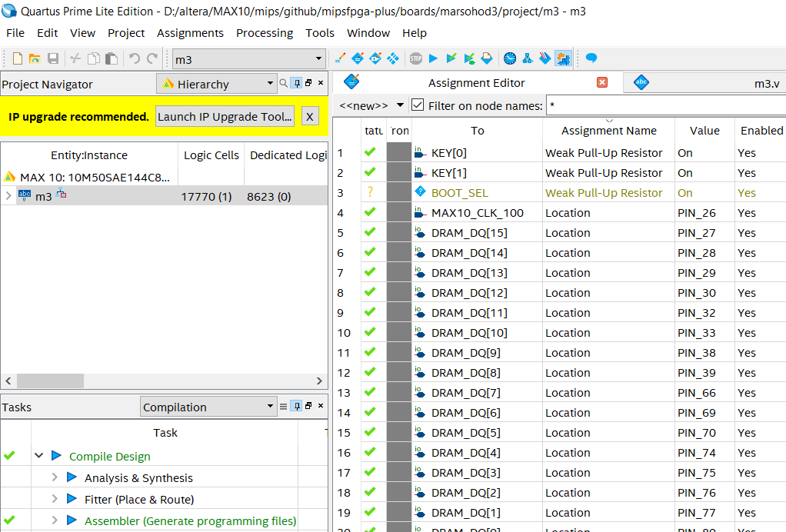Open the Compilation Report toolbar icon

(x=487, y=58)
